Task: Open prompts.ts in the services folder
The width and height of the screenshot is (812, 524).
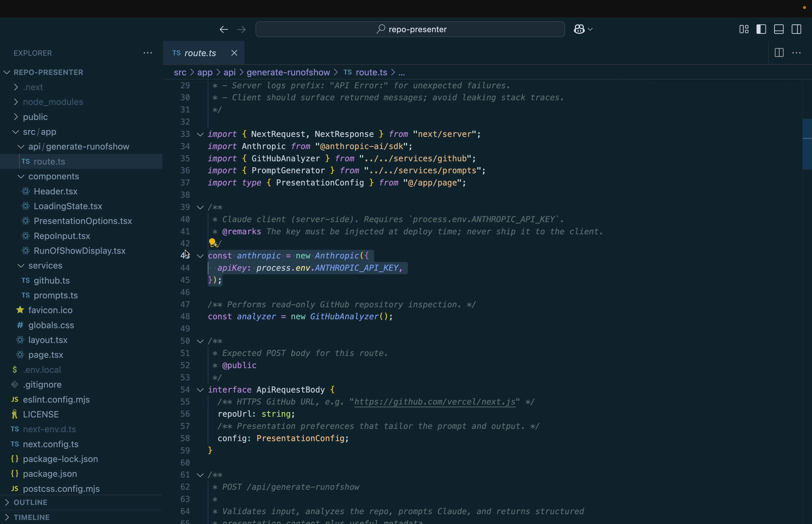Action: coord(81,295)
